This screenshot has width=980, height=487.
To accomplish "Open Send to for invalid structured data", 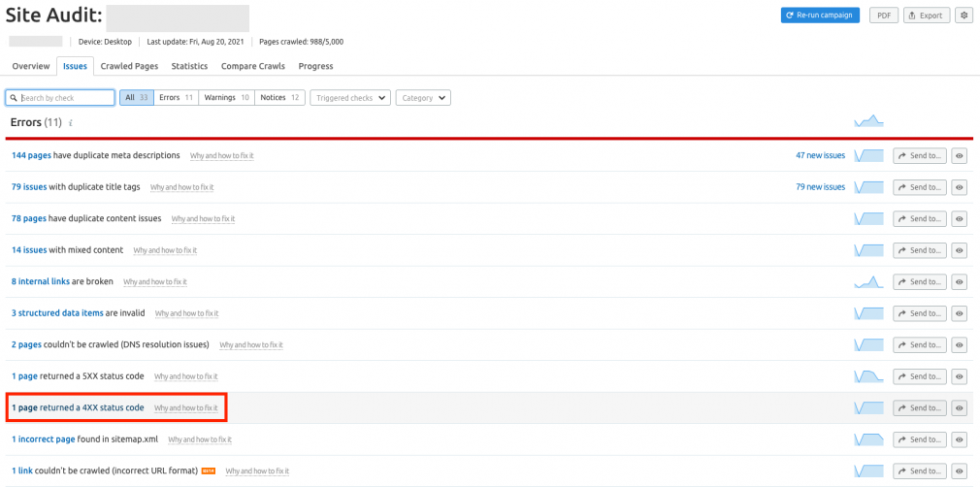I will (x=920, y=313).
